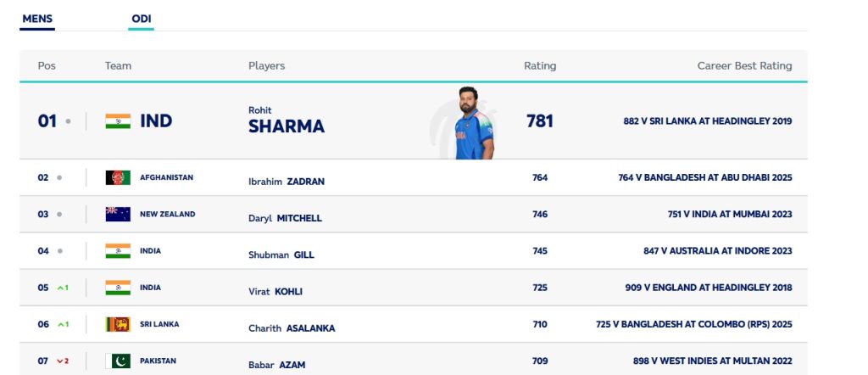This screenshot has width=868, height=375.
Task: Click Daryl Mitchell's name
Action: click(x=285, y=218)
